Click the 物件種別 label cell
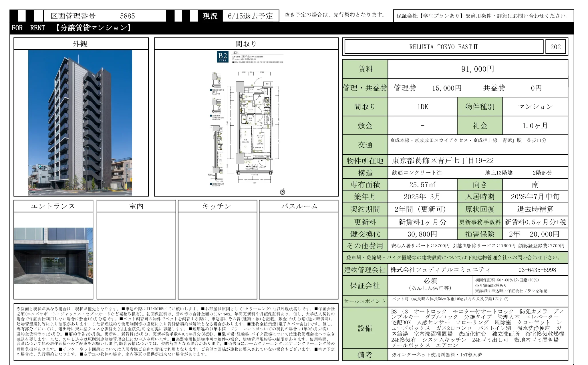Screen dimensions: 588x365 [480, 107]
